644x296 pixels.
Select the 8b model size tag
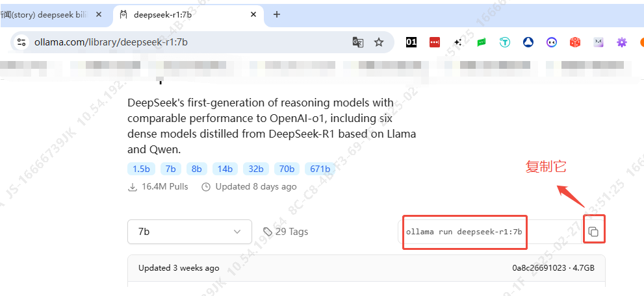(197, 169)
